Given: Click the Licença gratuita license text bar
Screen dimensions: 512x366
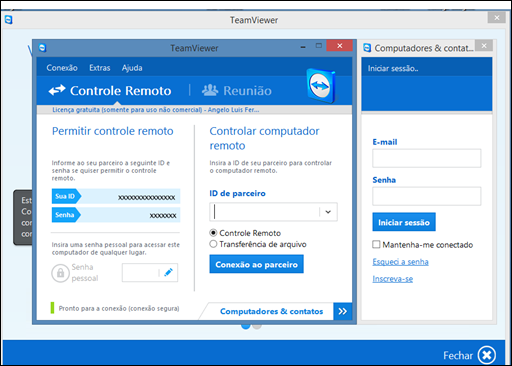Looking at the screenshot, I should [x=156, y=110].
